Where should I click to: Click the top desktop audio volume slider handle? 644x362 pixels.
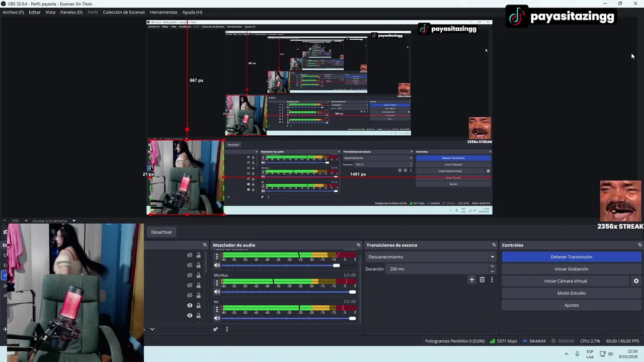[336, 265]
